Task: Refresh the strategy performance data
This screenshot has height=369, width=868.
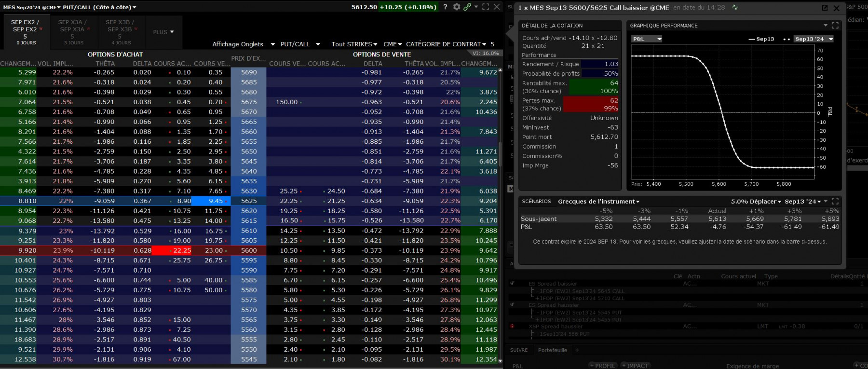Action: [735, 7]
